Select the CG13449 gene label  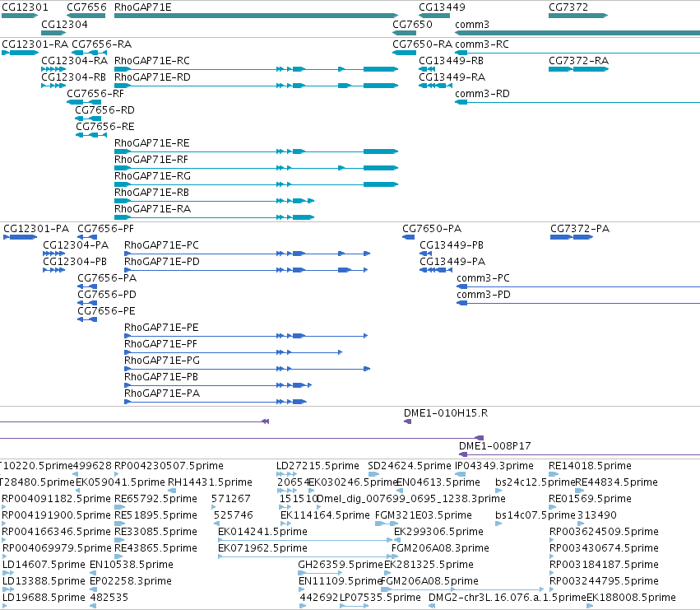pos(442,7)
